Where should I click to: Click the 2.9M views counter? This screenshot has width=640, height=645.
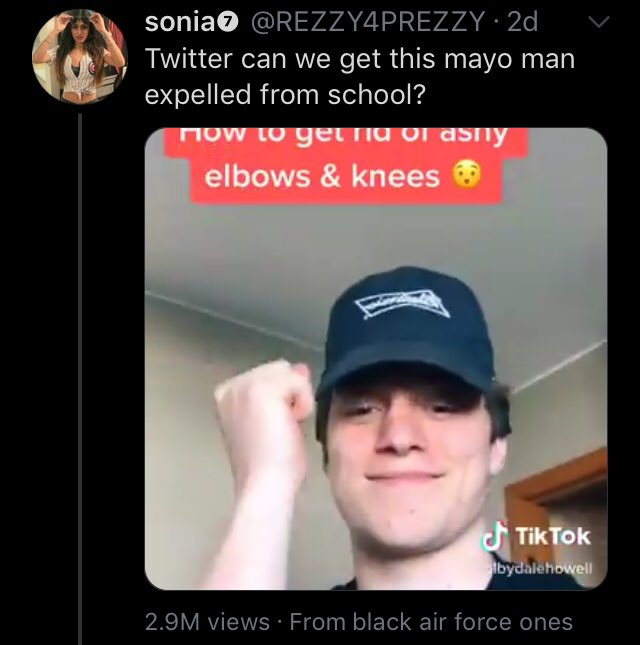click(x=207, y=622)
